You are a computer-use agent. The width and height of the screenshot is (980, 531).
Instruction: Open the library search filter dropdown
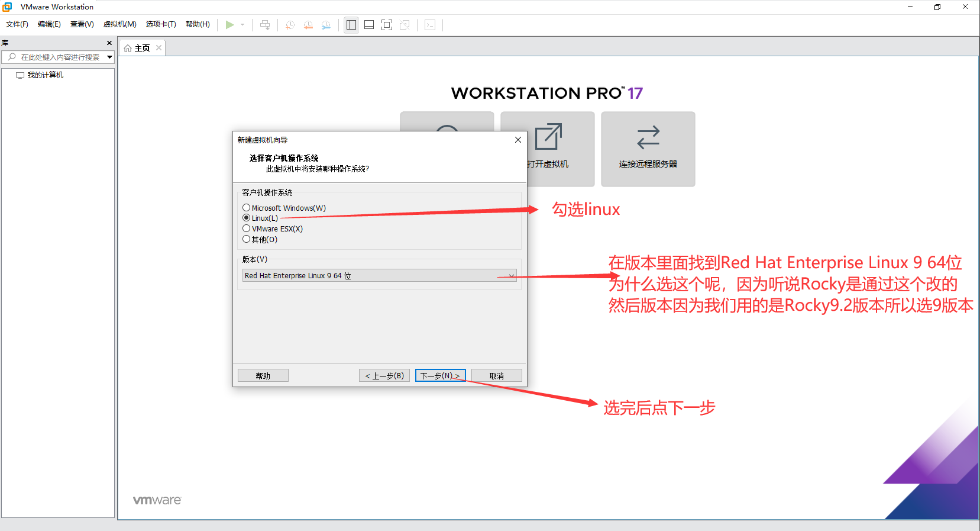[109, 57]
